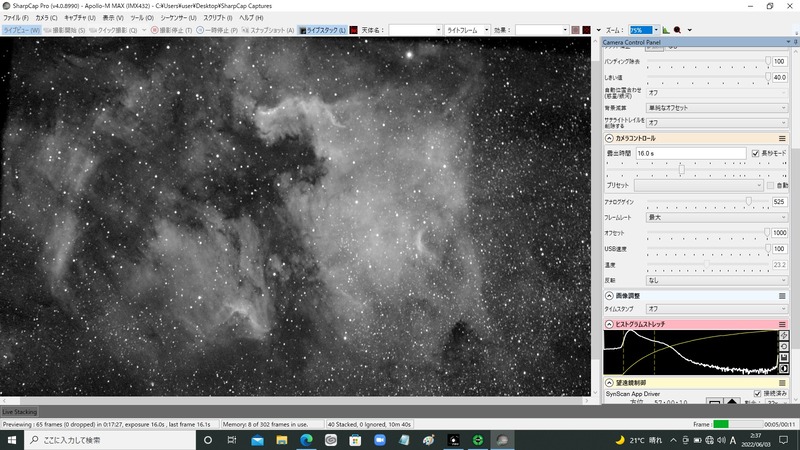Open the ヘルプ (H) menu
Screen dimensions: 800x450
tap(251, 18)
